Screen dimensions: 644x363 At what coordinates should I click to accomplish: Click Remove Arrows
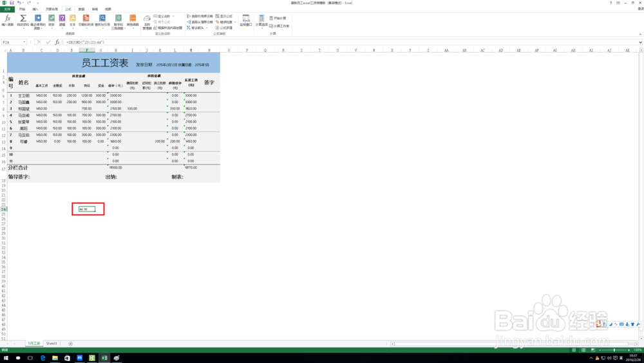(x=196, y=28)
